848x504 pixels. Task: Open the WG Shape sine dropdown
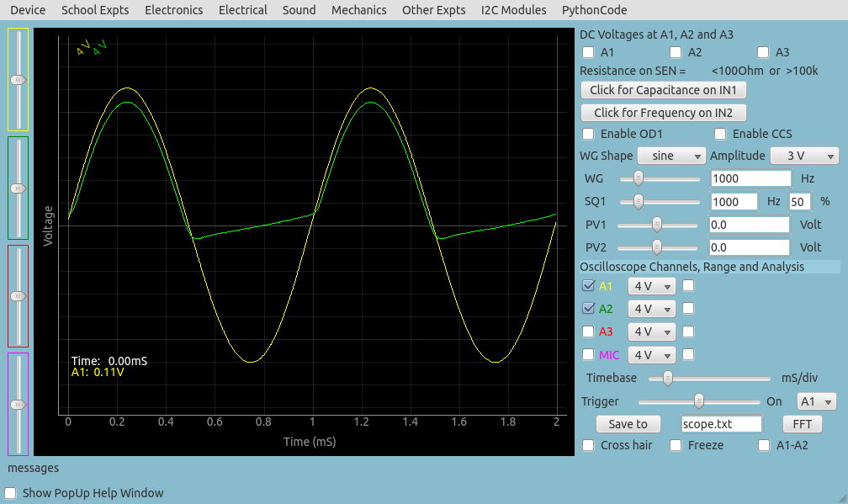(671, 157)
